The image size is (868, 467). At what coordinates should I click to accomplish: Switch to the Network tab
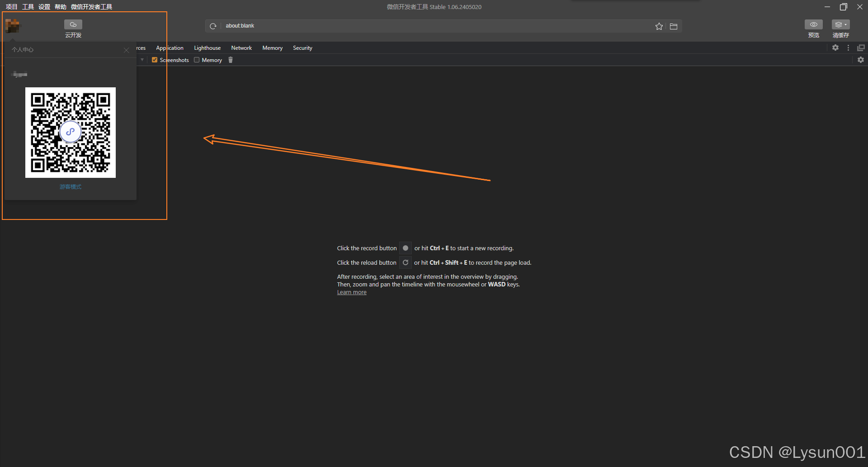241,48
